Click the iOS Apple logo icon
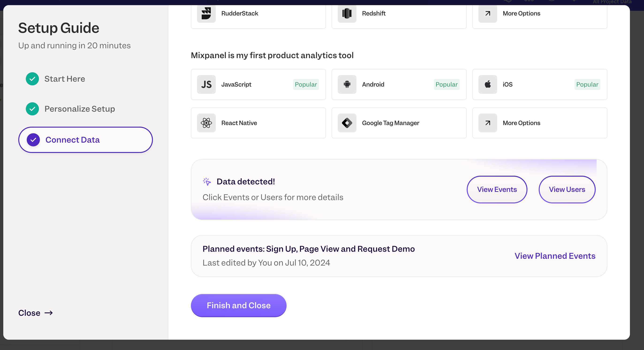 [488, 84]
